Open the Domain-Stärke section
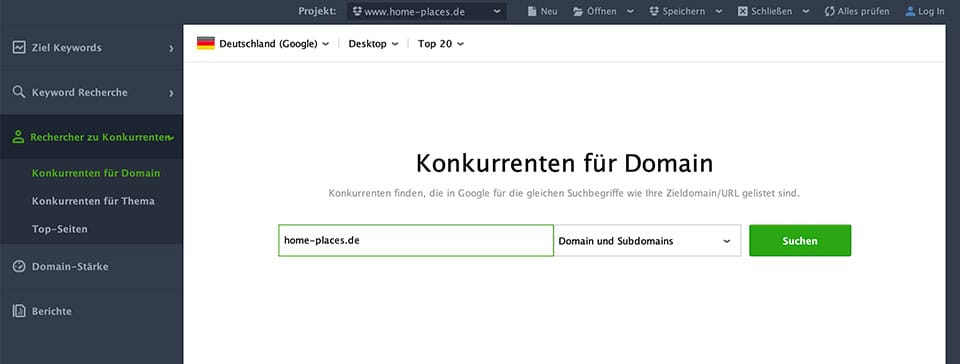 point(91,266)
